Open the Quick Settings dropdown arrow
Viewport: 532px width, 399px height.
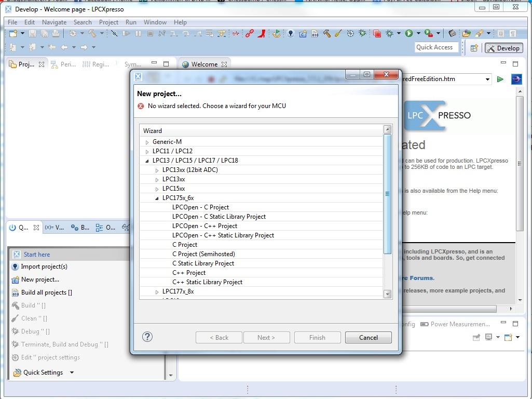point(72,373)
